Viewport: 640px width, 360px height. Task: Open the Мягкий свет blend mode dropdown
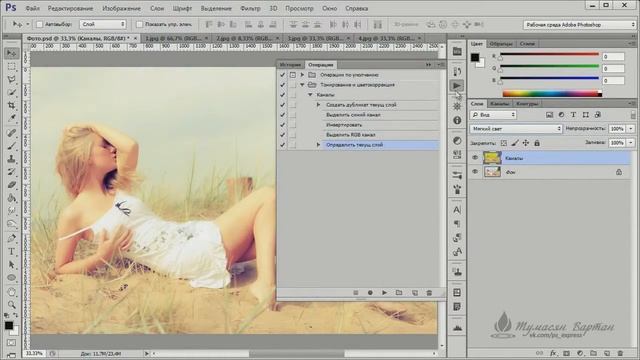click(x=516, y=129)
